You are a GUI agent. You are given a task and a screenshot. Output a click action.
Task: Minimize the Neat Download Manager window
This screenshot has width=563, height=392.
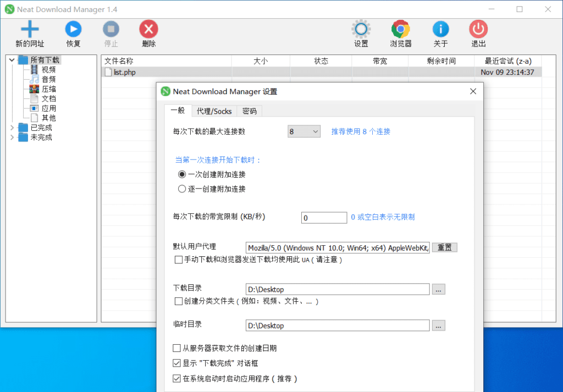click(x=491, y=9)
